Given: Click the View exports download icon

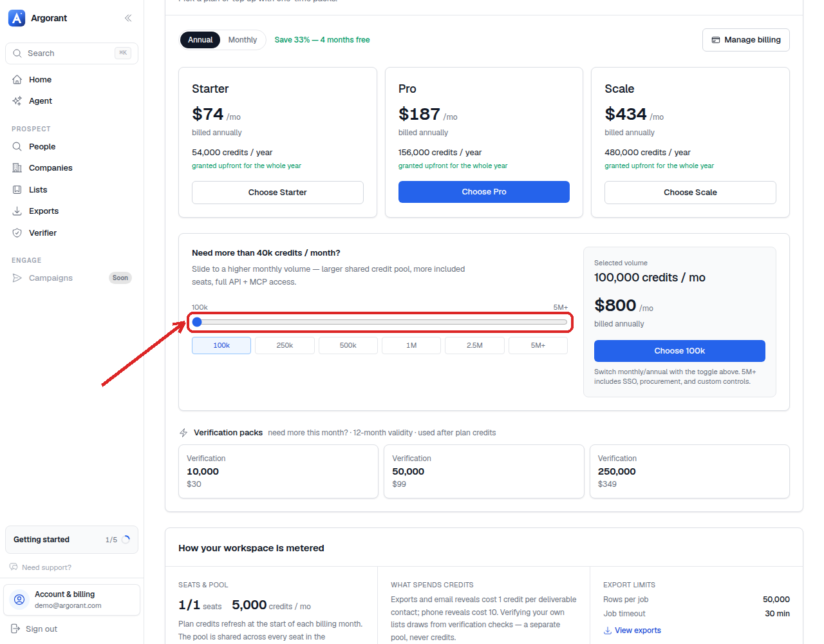Looking at the screenshot, I should pyautogui.click(x=608, y=630).
